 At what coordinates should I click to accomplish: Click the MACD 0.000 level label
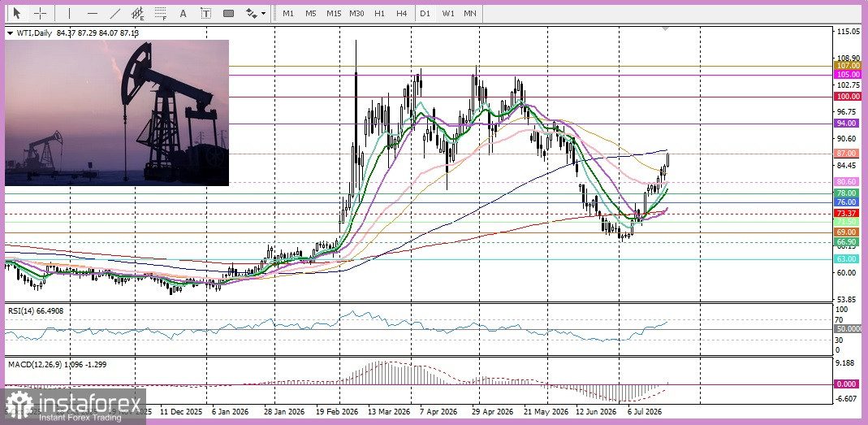click(x=848, y=384)
